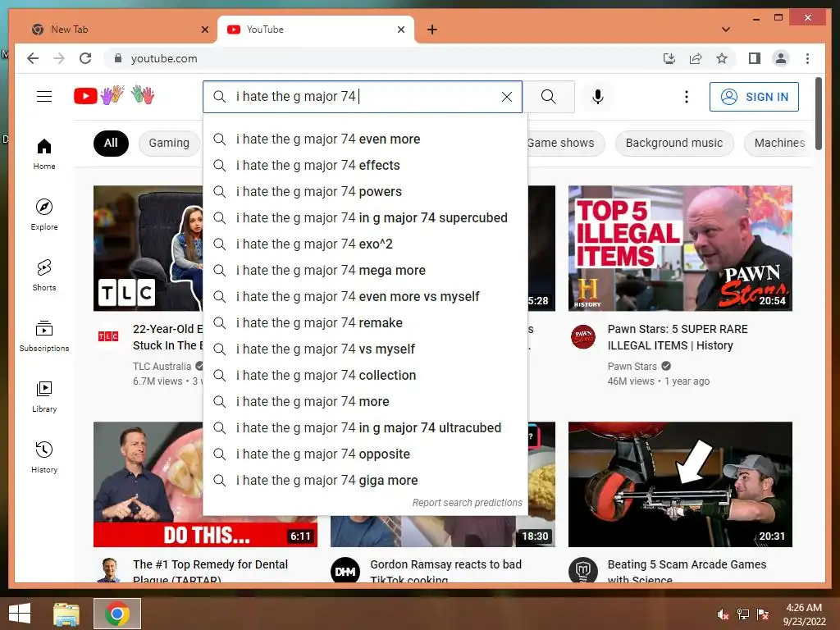Screen dimensions: 840x630
Task: Open File Explorer from taskbar
Action: (x=66, y=614)
